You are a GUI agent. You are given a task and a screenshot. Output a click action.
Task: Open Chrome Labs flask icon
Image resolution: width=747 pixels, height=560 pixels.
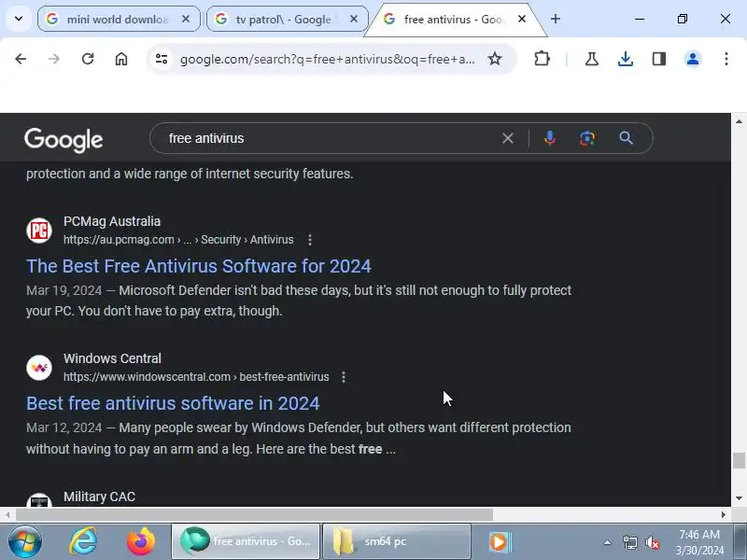[592, 59]
